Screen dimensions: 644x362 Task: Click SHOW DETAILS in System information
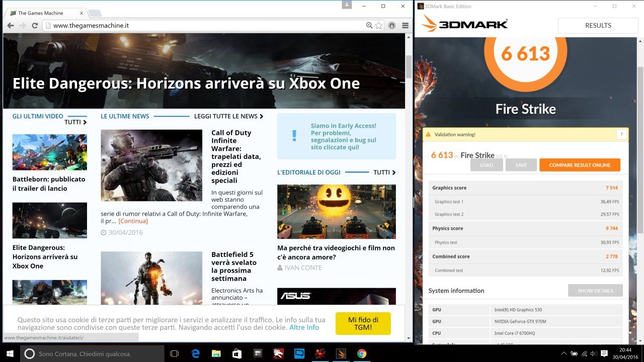point(595,291)
